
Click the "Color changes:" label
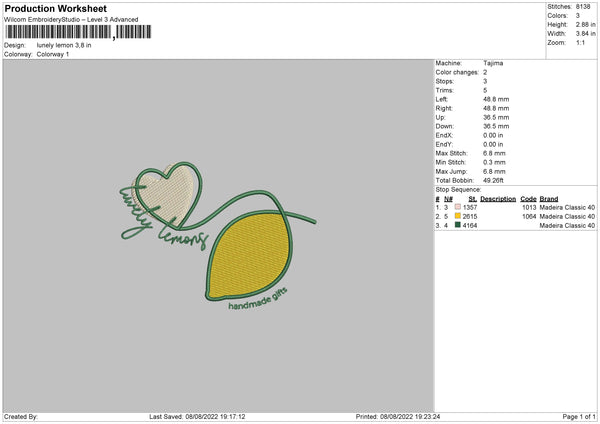(457, 72)
